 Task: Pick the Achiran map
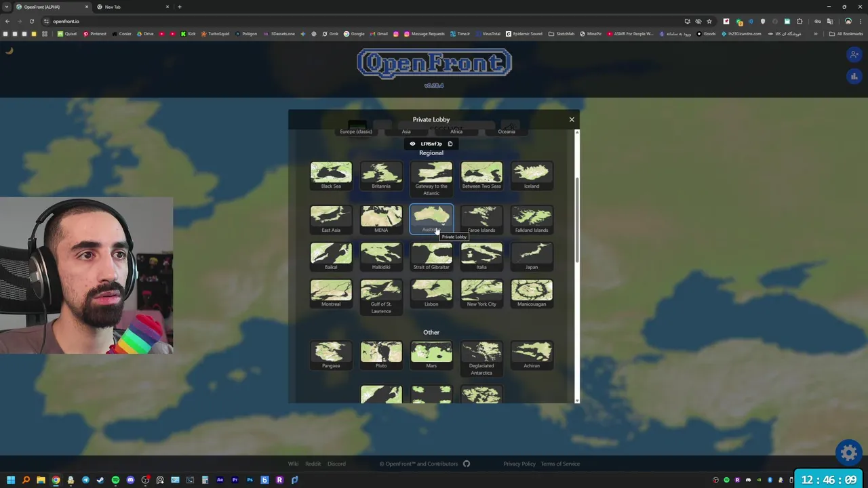532,355
